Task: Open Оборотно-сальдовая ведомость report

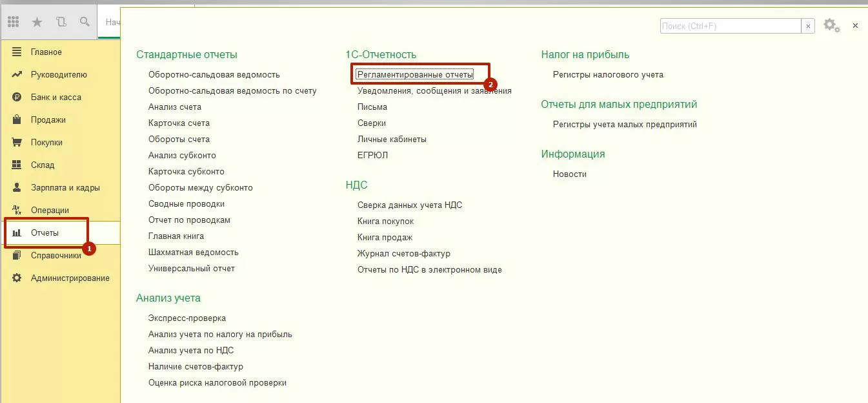Action: click(214, 74)
